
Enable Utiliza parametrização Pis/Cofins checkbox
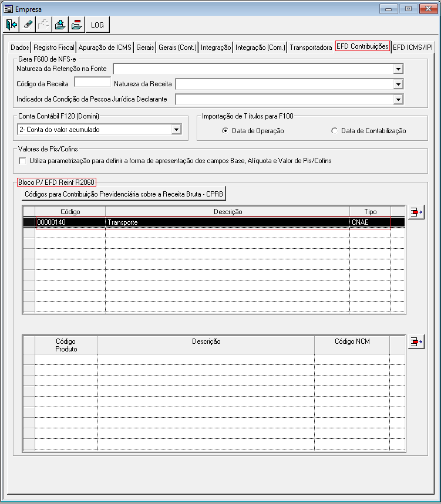tap(22, 161)
